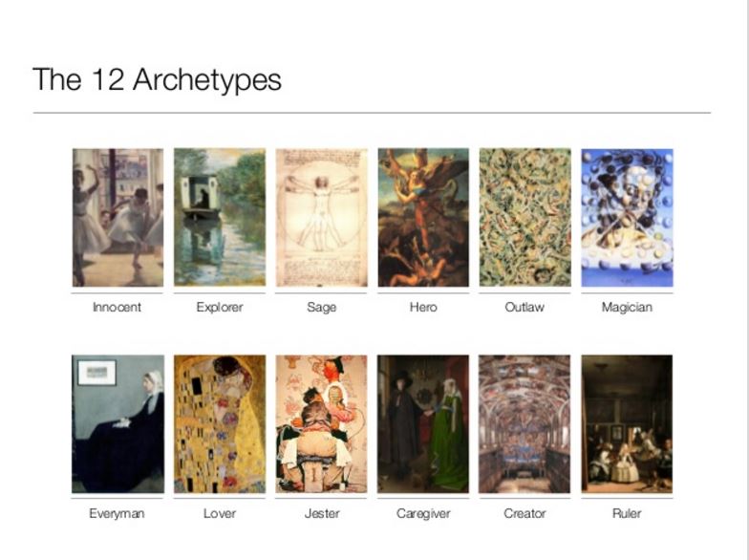Click the Everyman seated woman painting
The image size is (749, 560).
point(118,424)
